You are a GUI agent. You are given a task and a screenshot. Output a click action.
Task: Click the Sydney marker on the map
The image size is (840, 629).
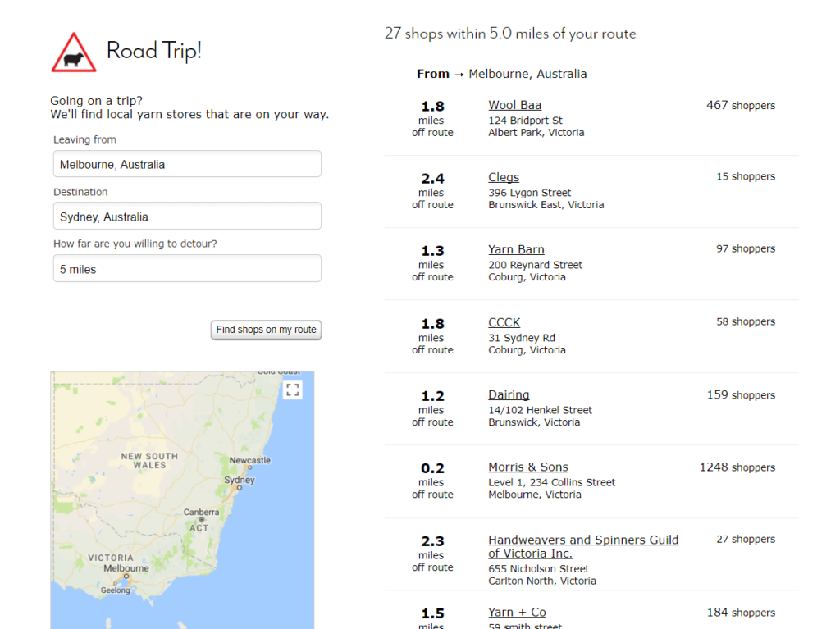click(x=240, y=486)
